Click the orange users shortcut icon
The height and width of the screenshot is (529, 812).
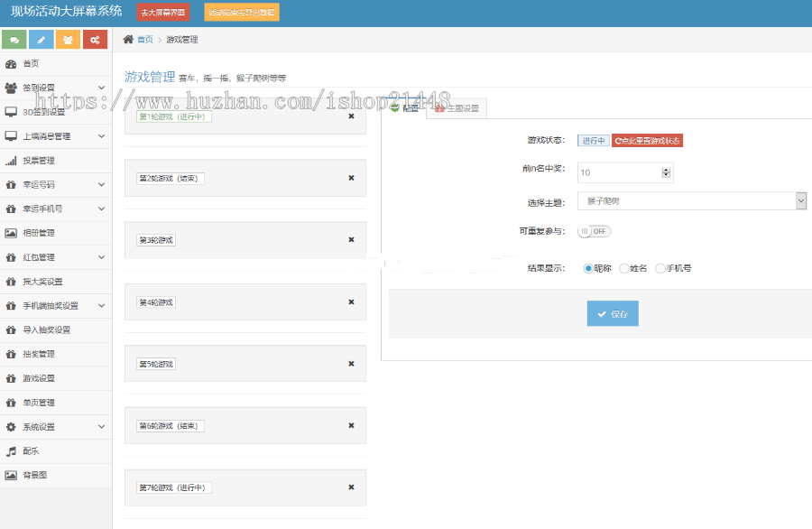tap(68, 40)
